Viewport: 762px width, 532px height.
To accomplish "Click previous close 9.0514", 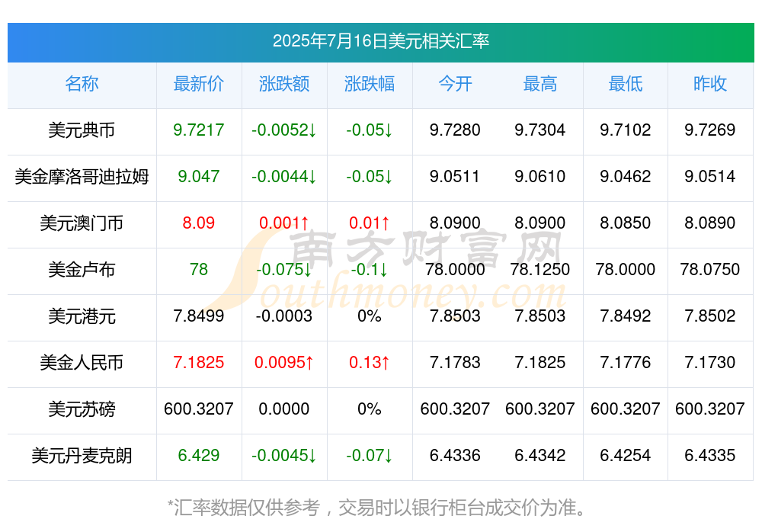I will point(710,176).
